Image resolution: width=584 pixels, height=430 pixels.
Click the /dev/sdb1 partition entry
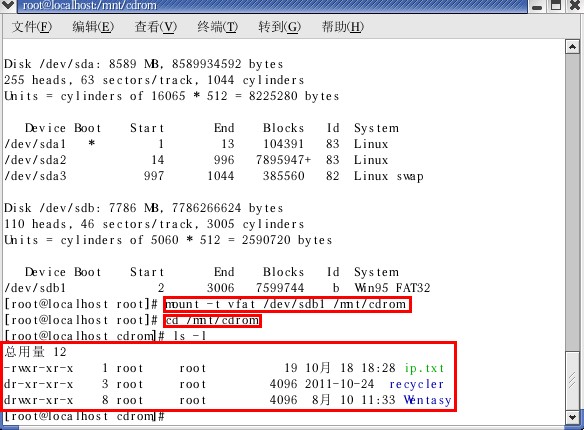coord(35,288)
